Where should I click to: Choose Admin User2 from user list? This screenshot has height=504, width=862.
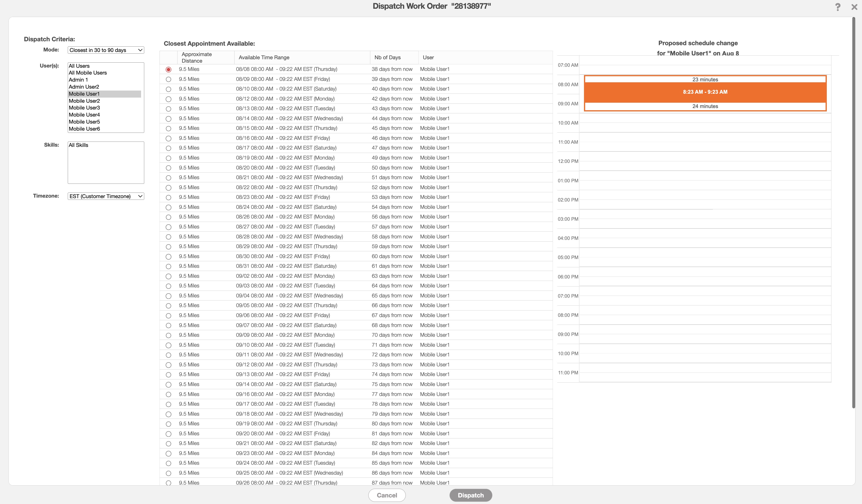coord(84,87)
